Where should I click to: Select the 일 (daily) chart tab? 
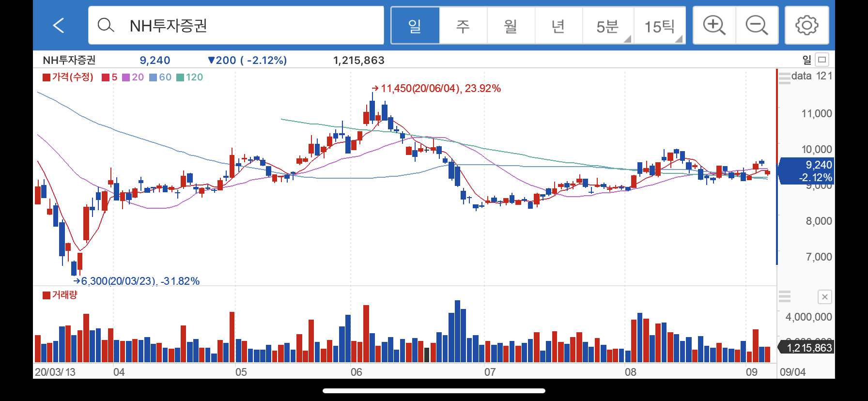(x=415, y=26)
